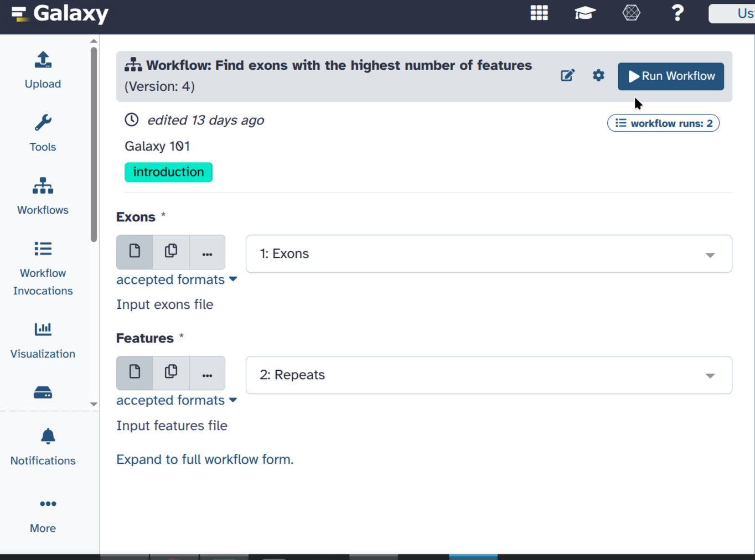755x560 pixels.
Task: Open the More menu in sidebar
Action: point(43,515)
